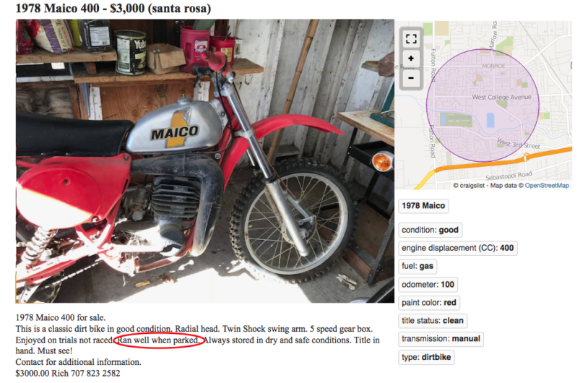The image size is (588, 383).
Task: Click the type: dirtbike tag
Action: pos(426,357)
